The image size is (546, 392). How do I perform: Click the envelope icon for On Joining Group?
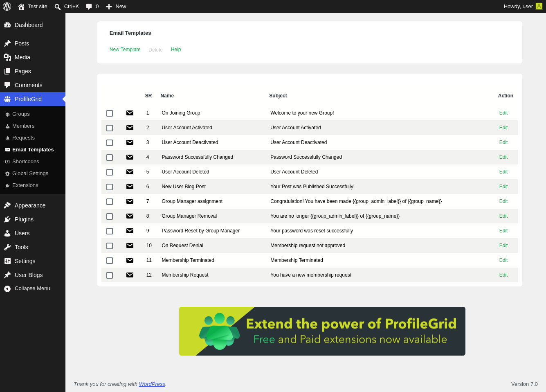coord(130,113)
